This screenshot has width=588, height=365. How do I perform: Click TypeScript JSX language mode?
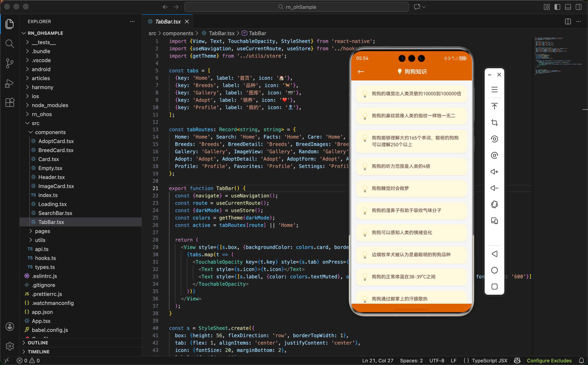coord(489,361)
